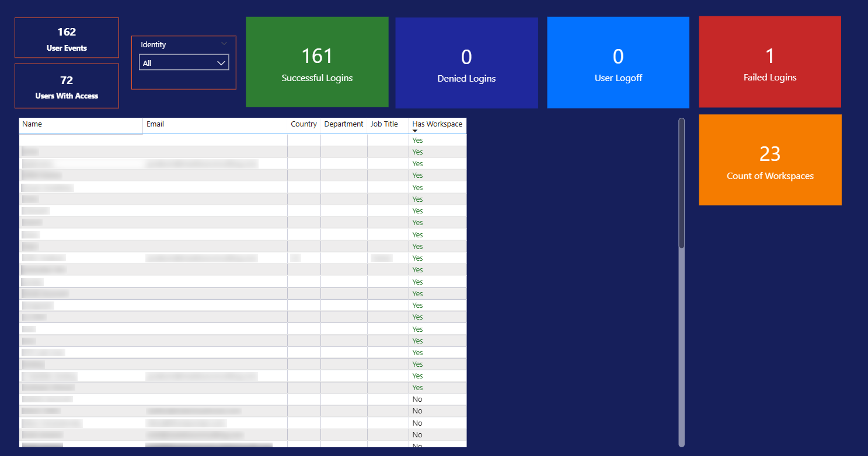
Task: Click the scrollbar track below the thumb
Action: [x=681, y=350]
